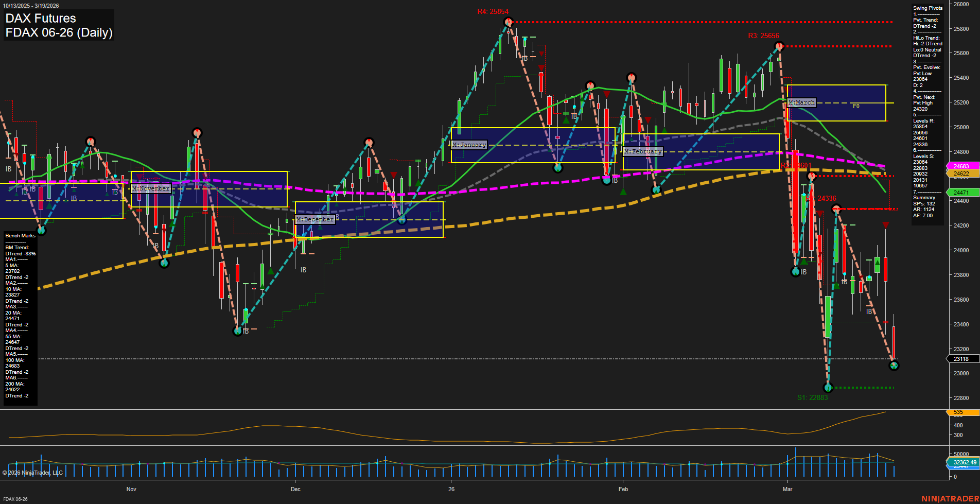Select the M:January monthly range label
The width and height of the screenshot is (980, 504).
(469, 145)
